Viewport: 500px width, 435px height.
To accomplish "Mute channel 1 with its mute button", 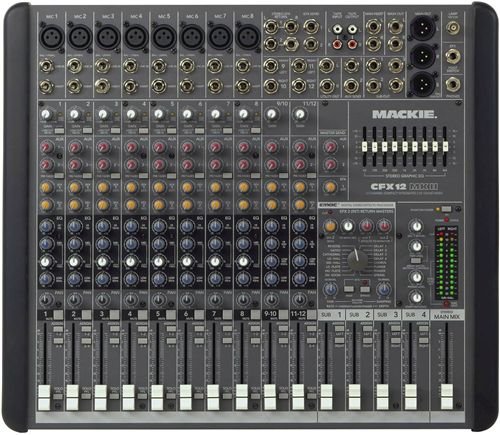I will click(58, 314).
